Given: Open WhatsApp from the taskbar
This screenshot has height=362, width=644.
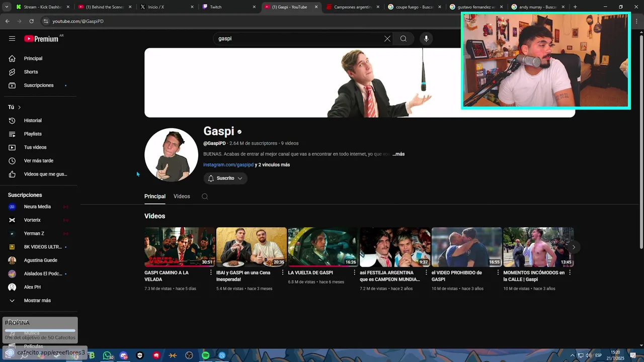Looking at the screenshot, I should click(107, 355).
